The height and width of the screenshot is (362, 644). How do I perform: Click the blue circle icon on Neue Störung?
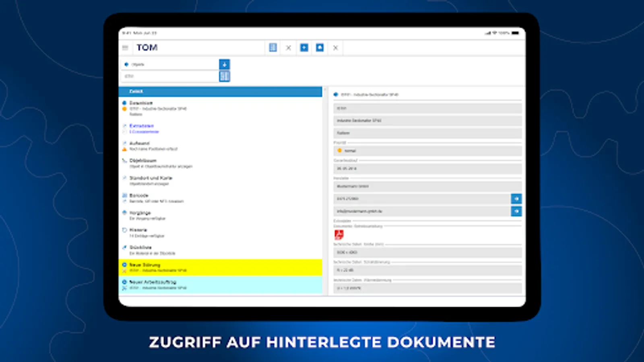coord(124,265)
